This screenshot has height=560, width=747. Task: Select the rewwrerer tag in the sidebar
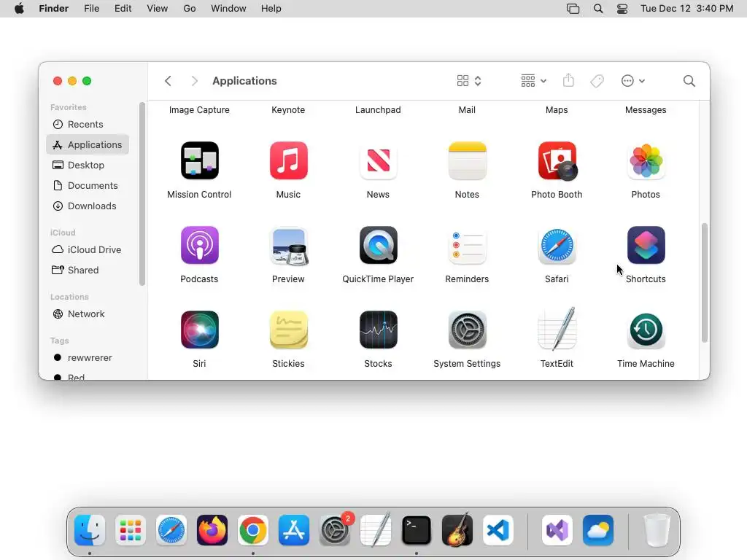point(88,357)
